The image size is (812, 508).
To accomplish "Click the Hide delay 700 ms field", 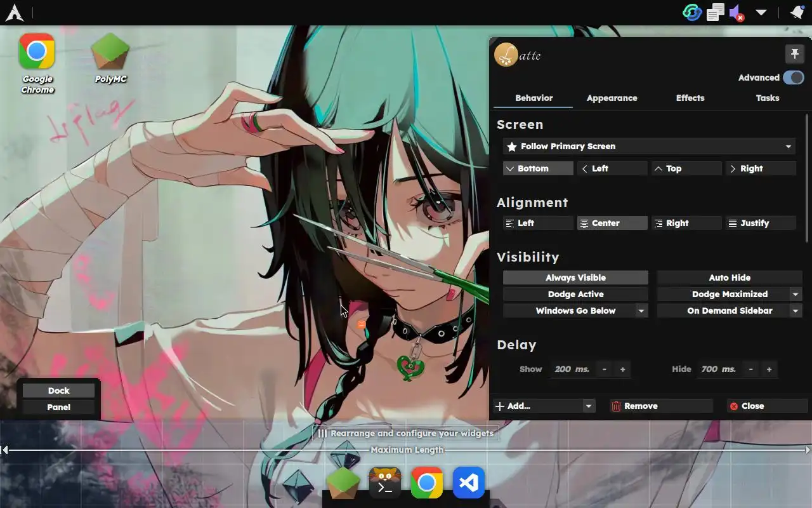I will coord(718,369).
